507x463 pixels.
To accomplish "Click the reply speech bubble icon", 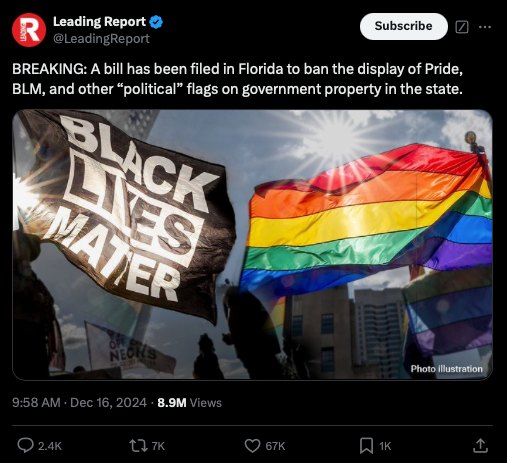I will pyautogui.click(x=25, y=446).
